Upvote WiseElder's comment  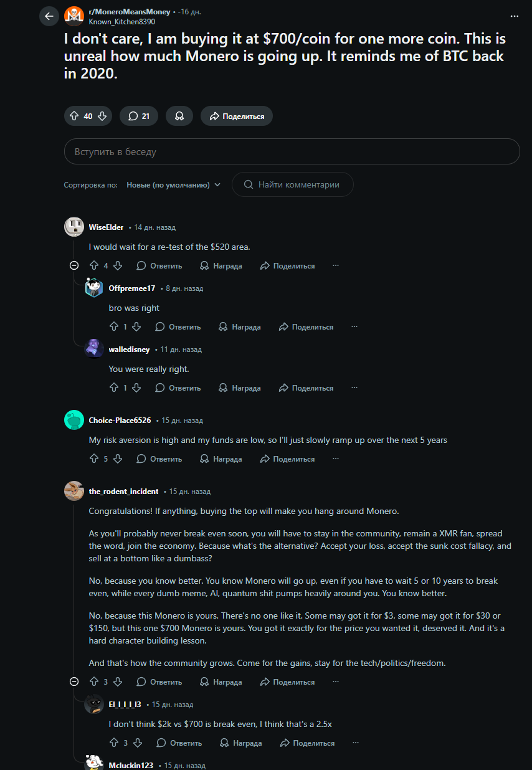(x=94, y=266)
